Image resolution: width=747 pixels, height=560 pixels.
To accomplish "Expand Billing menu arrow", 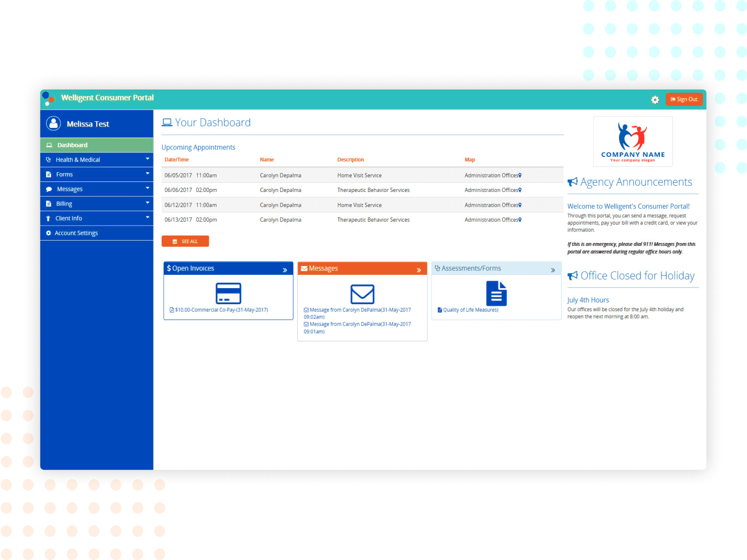I will pyautogui.click(x=148, y=203).
